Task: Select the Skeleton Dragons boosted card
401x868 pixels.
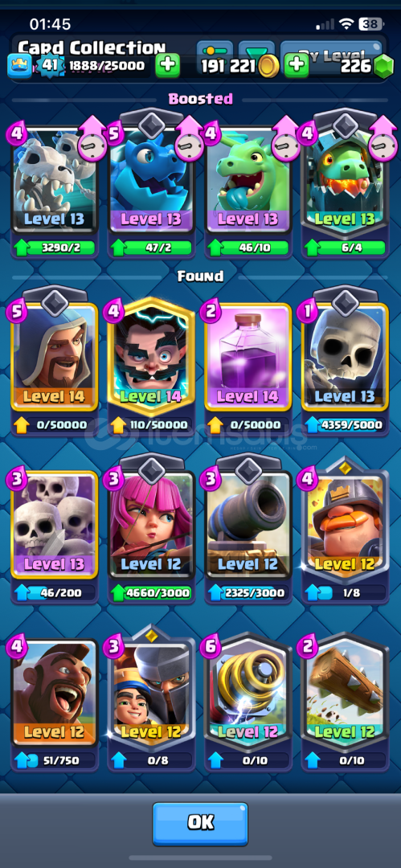Action: point(55,181)
